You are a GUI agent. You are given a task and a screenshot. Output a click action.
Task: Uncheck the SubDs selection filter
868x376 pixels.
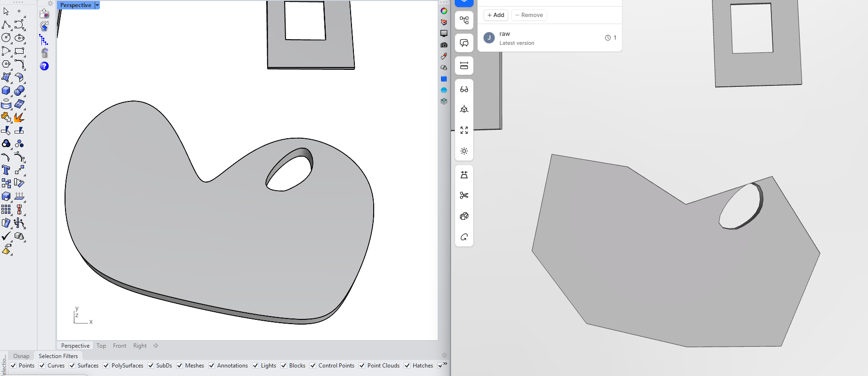(x=151, y=366)
